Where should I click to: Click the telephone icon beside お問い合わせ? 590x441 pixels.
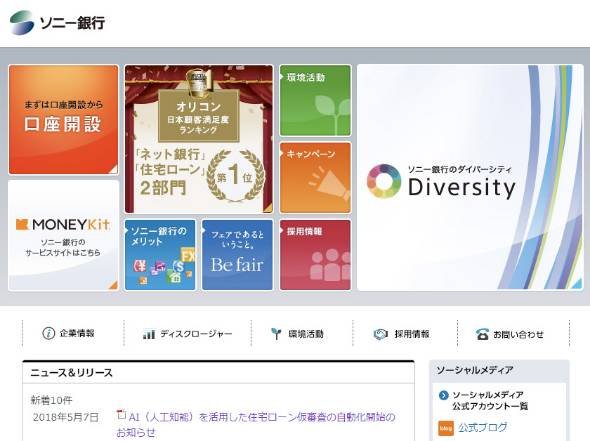point(482,334)
